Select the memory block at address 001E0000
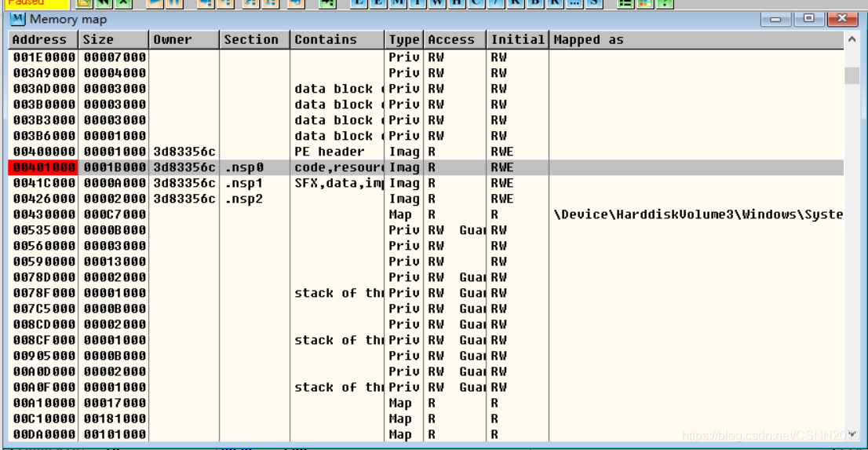The width and height of the screenshot is (868, 450). pyautogui.click(x=426, y=57)
